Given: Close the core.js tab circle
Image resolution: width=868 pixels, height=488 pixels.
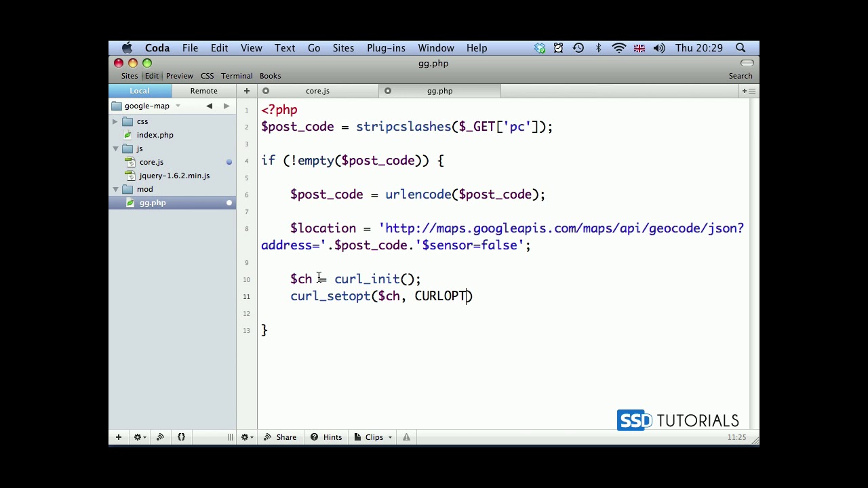Looking at the screenshot, I should tap(266, 91).
